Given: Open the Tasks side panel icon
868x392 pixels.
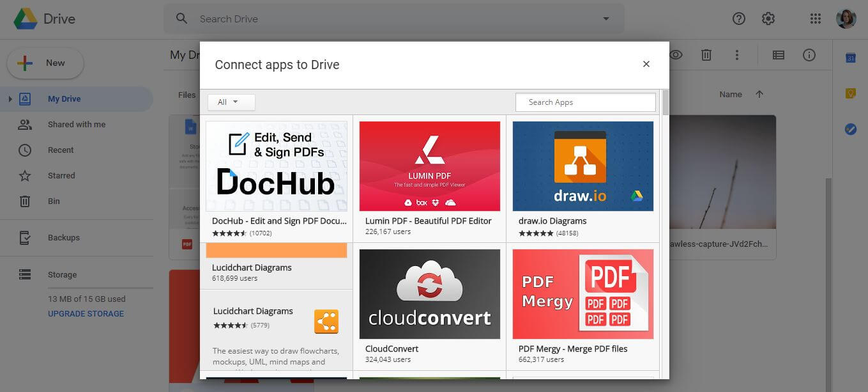Looking at the screenshot, I should pyautogui.click(x=851, y=129).
